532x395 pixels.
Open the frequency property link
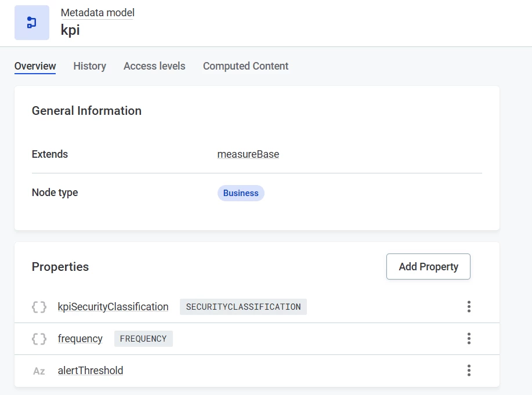[80, 339]
